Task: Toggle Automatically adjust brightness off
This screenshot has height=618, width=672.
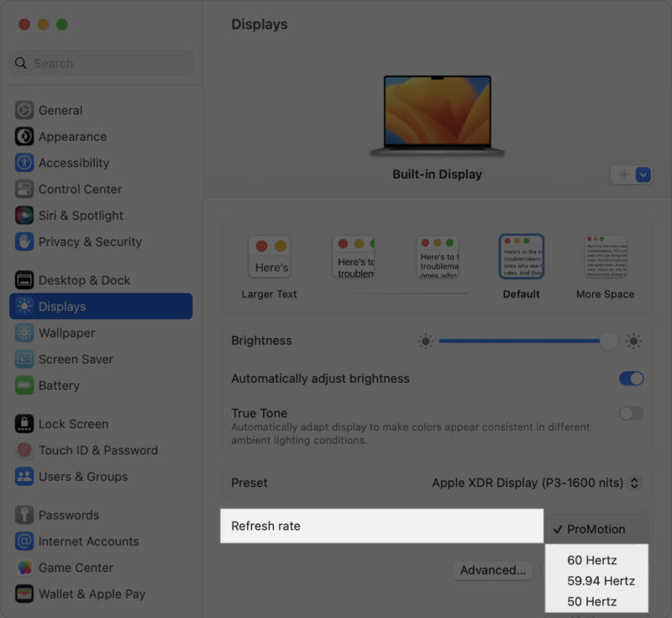Action: click(630, 379)
